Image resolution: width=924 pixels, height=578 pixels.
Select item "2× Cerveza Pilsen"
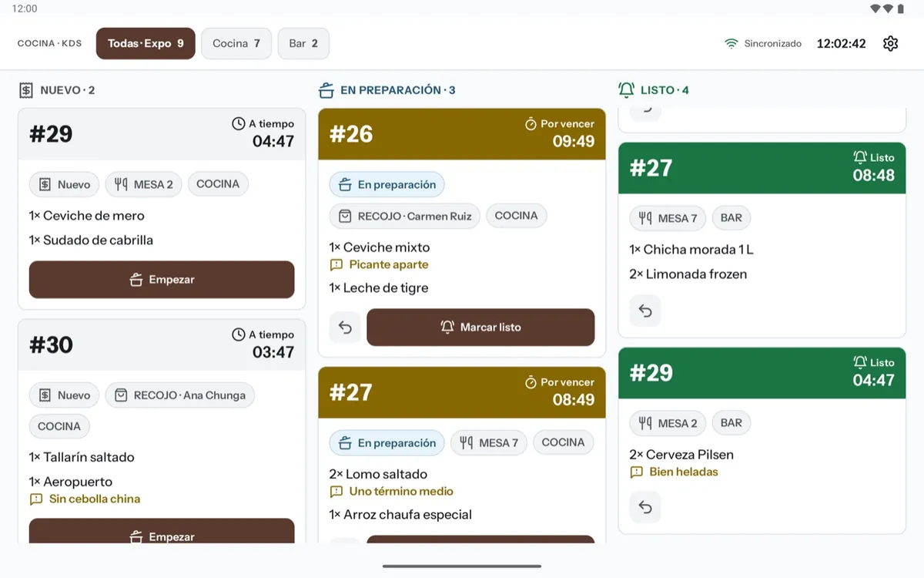(682, 455)
